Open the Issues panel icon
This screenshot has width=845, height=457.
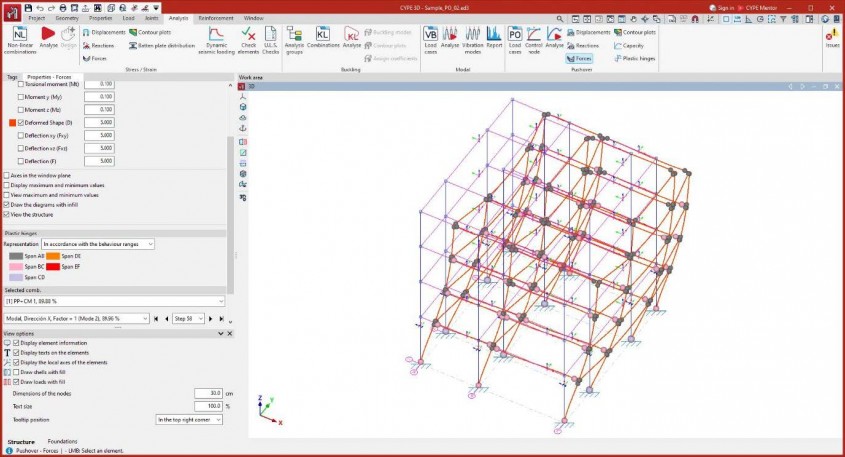(832, 38)
